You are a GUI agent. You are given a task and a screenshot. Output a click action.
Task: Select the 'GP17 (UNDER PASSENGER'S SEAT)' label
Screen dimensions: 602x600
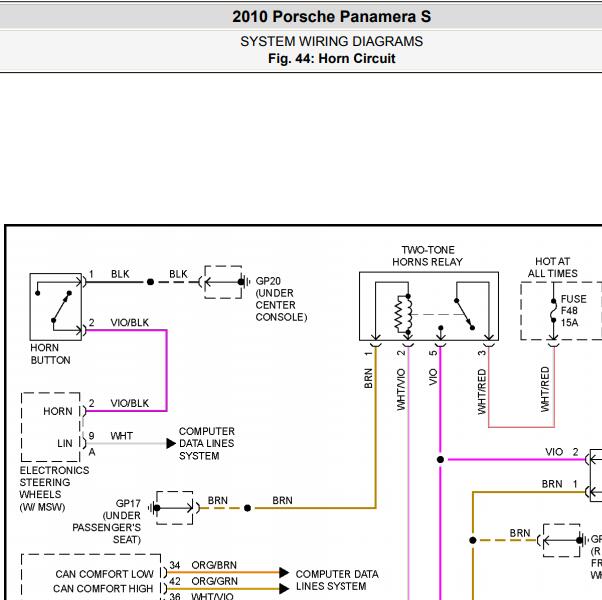click(106, 521)
